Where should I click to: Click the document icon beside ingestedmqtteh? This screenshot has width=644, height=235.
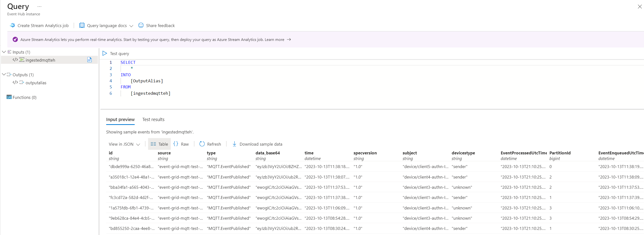pyautogui.click(x=89, y=60)
